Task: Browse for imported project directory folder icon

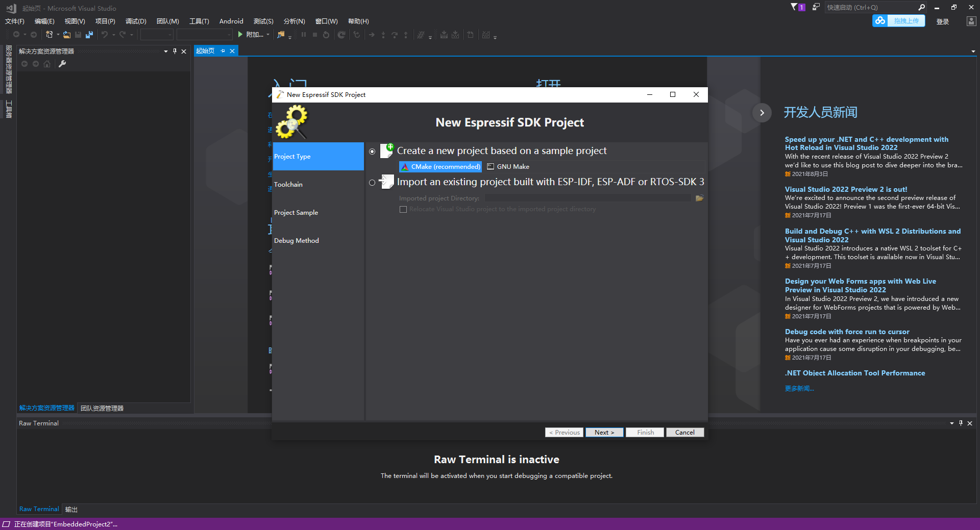Action: coord(699,198)
